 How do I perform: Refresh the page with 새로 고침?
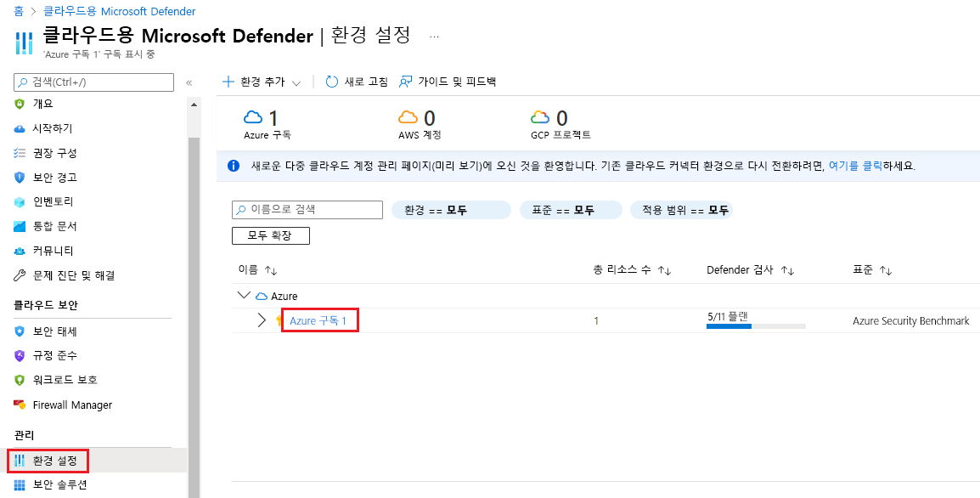(x=363, y=82)
